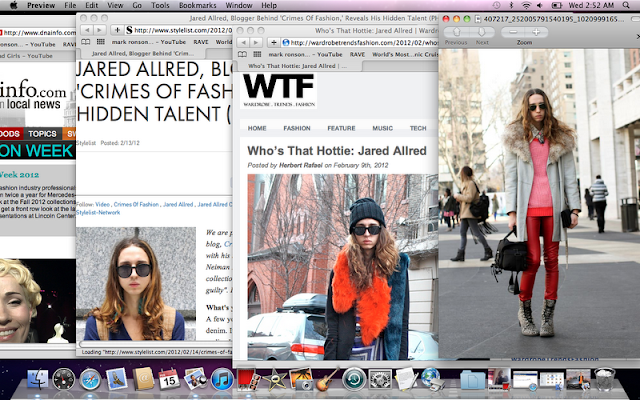Open the World's Most...nic Cruis bookmark in the wardrobetrendsfashion window
Screen dimensions: 640x400
coord(405,54)
